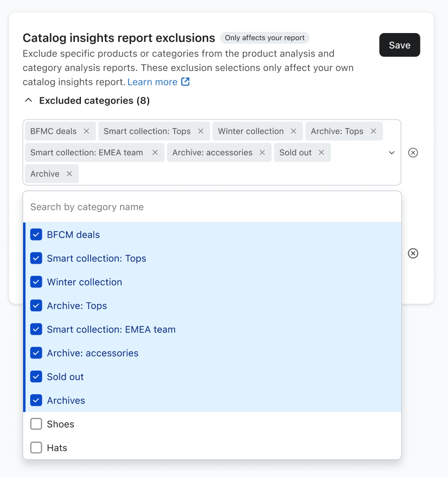Collapse the Excluded categories section
This screenshot has width=448, height=478.
(x=28, y=100)
